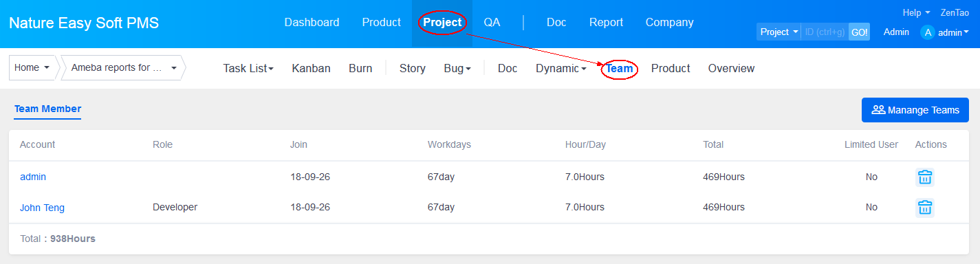Click the GO! search button
Image resolution: width=980 pixels, height=264 pixels.
coord(859,32)
